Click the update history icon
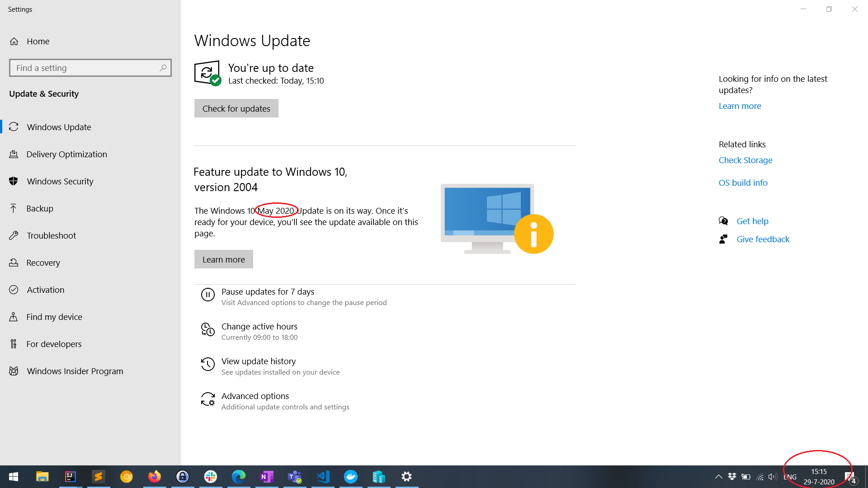 (x=208, y=364)
